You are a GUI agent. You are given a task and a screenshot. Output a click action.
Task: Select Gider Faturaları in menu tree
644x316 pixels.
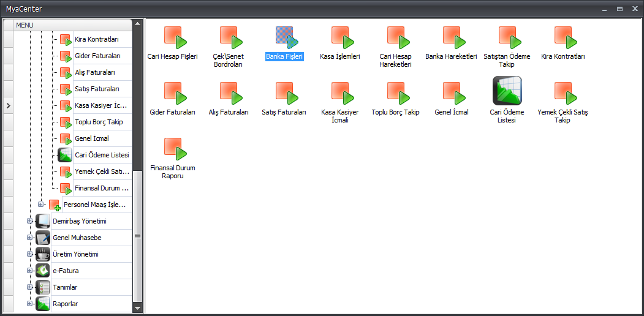[98, 56]
